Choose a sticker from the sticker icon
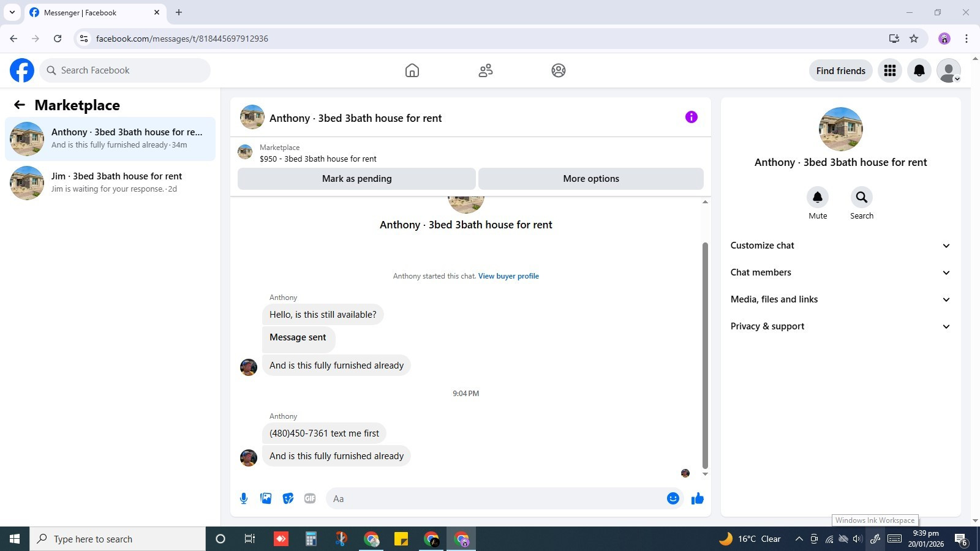This screenshot has height=551, width=980. 288,498
